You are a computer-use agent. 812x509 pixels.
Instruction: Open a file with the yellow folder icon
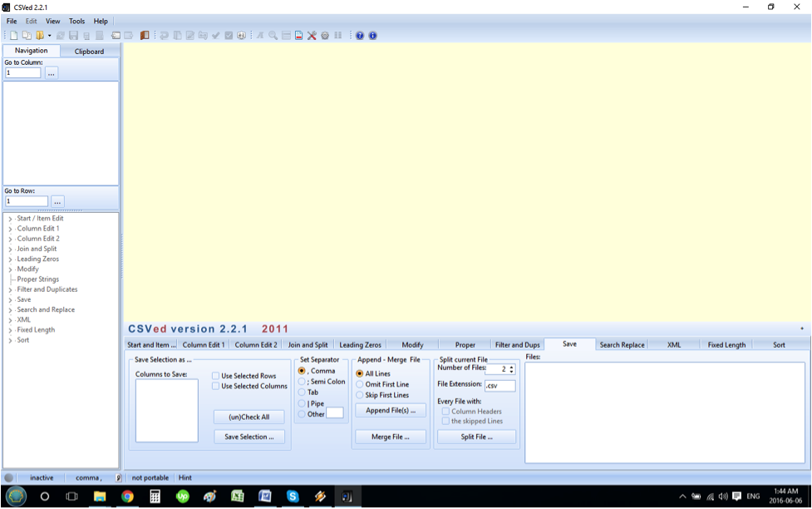(39, 35)
